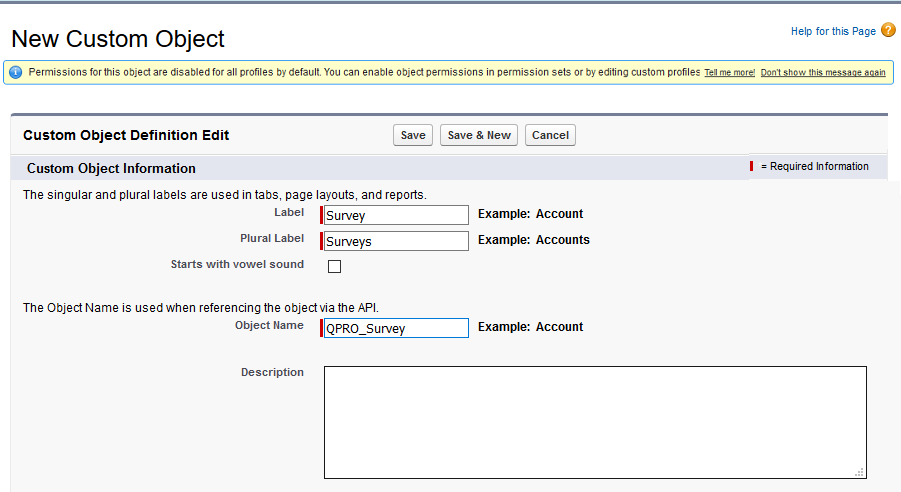Screen dimensions: 901x492
Task: Enable the Starts with vowel sound checkbox
Action: [335, 266]
